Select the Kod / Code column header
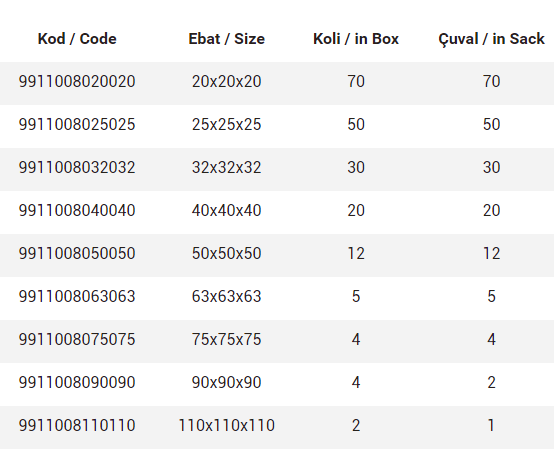 77,39
